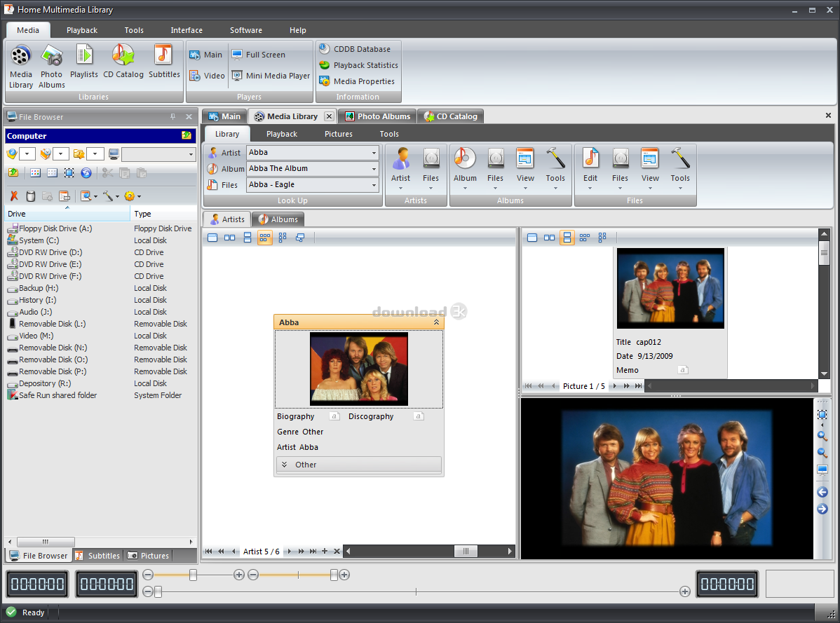840x623 pixels.
Task: Switch to the Playback ribbon tab
Action: pyautogui.click(x=82, y=30)
